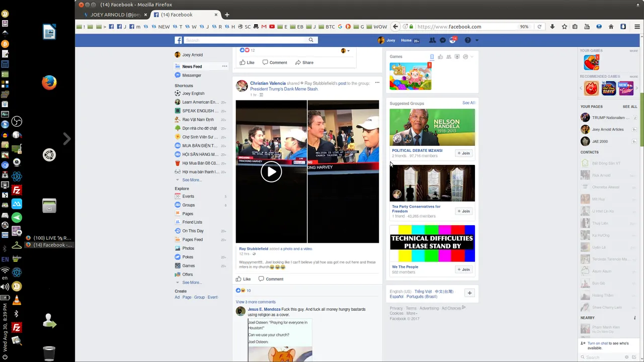Screen dimensions: 644x362
Task: Open Create Group link
Action: pyautogui.click(x=200, y=297)
